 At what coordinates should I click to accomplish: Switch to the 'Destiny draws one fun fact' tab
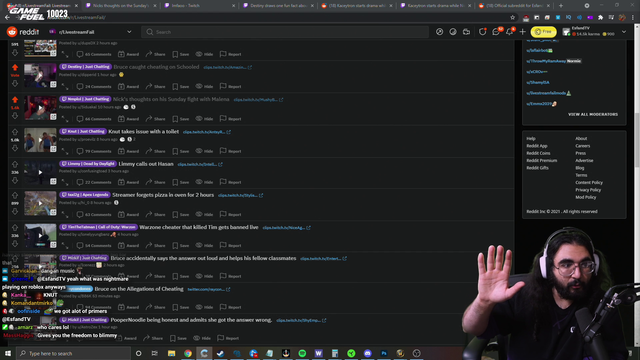coord(278,6)
